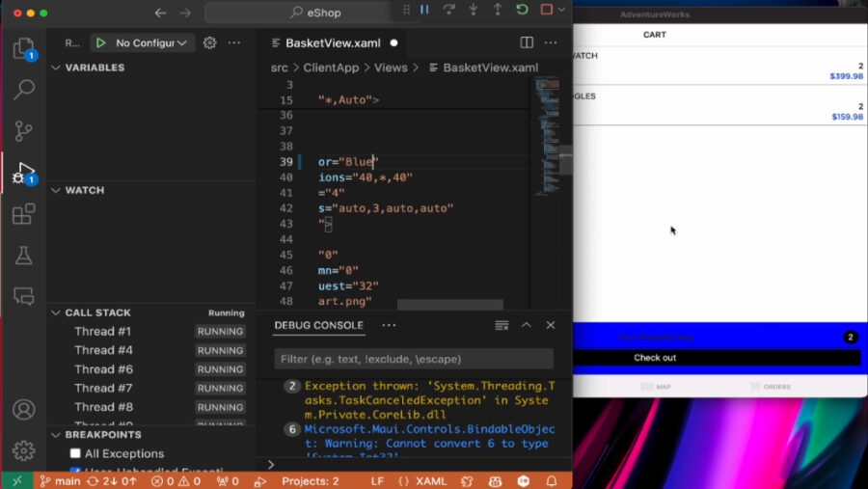The height and width of the screenshot is (489, 868).
Task: Click the Views breadcrumb
Action: 391,68
